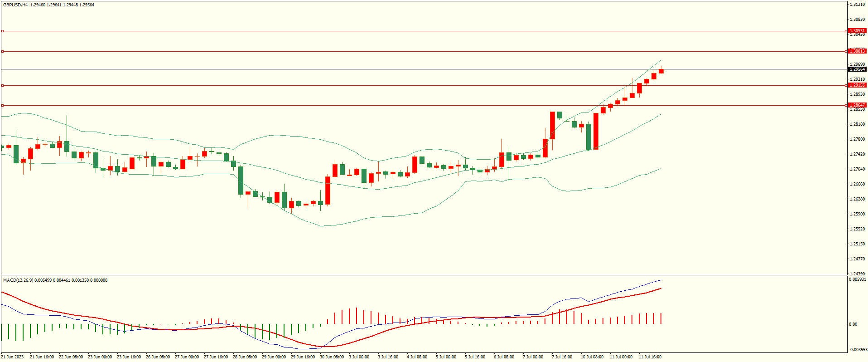The image size is (868, 362).
Task: Click the latest red candle at chart's right edge
Action: 661,70
